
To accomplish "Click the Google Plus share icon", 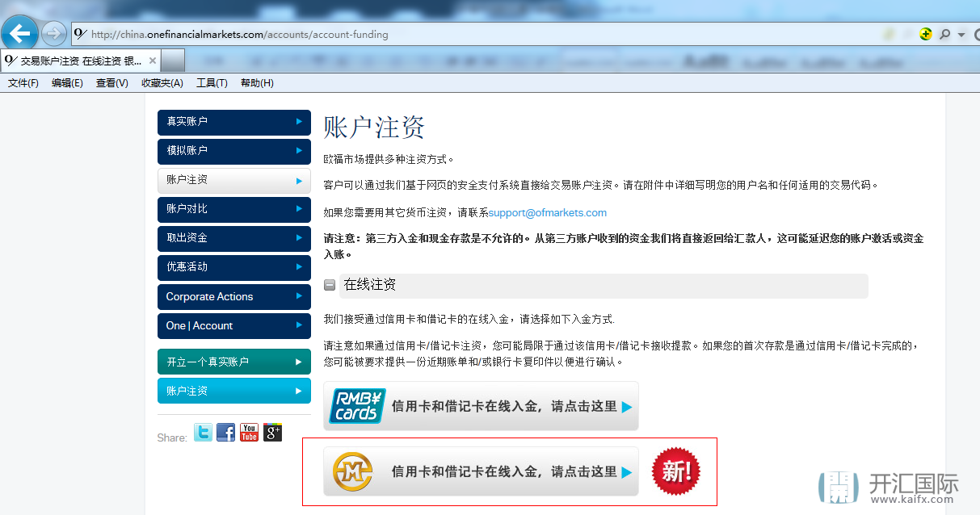I will [x=272, y=433].
